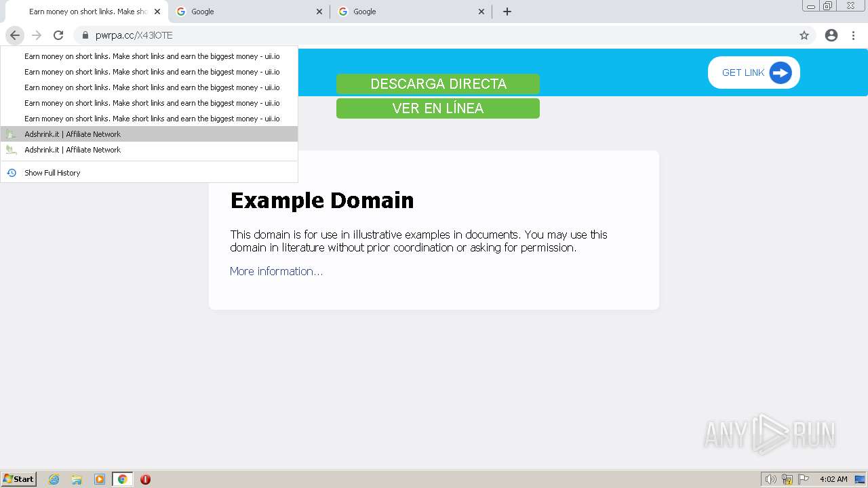
Task: Select the highlighted Adshrink.it history entry
Action: [x=149, y=134]
